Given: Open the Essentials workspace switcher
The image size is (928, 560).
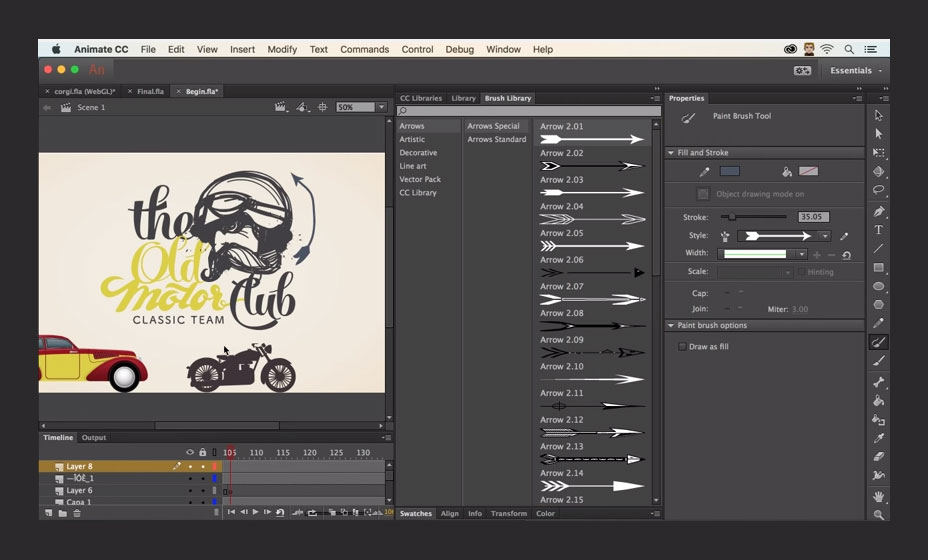Looking at the screenshot, I should pos(855,71).
